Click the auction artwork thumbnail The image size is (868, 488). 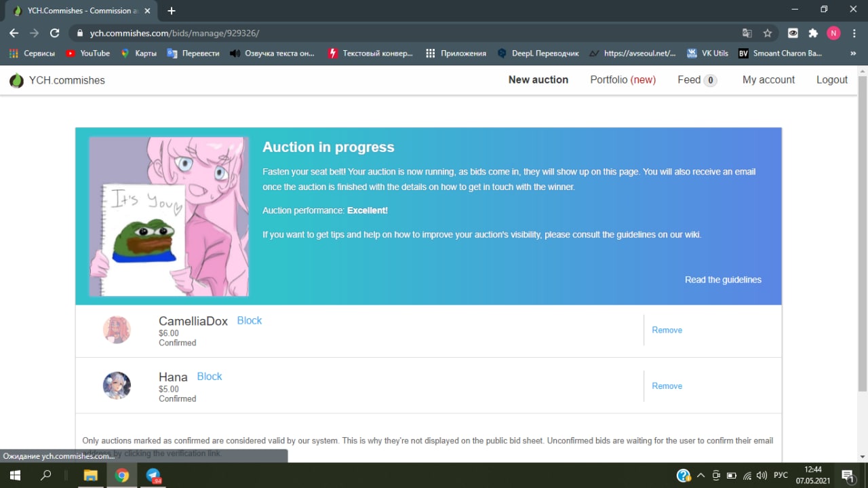click(x=169, y=217)
